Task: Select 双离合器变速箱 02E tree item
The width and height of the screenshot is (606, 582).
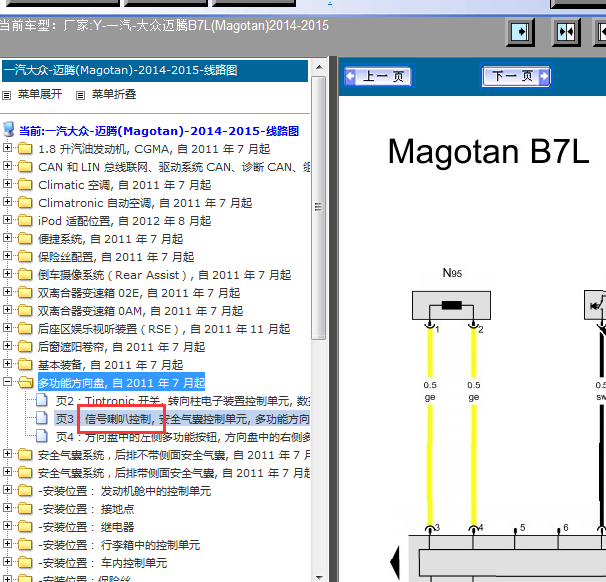Action: (139, 293)
